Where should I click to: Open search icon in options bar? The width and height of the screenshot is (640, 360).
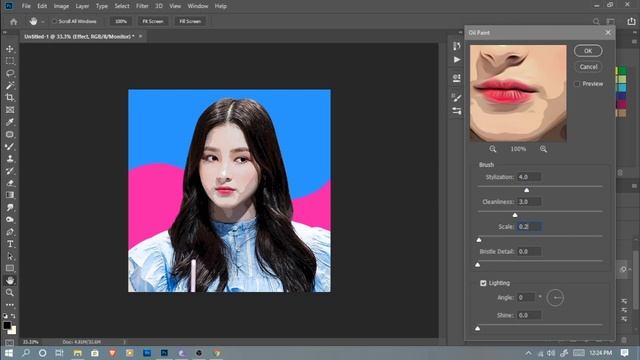click(596, 21)
